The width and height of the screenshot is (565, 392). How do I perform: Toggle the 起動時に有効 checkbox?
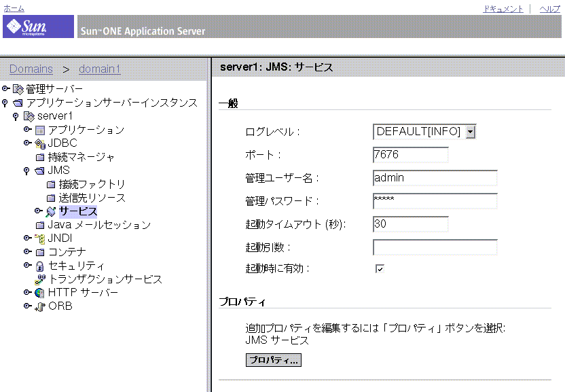[380, 268]
